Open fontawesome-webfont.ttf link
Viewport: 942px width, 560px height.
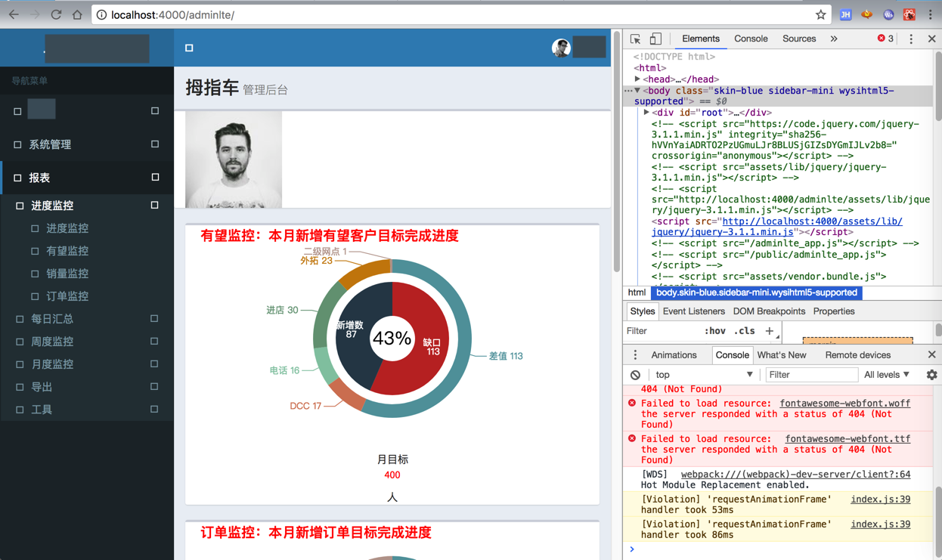[847, 439]
